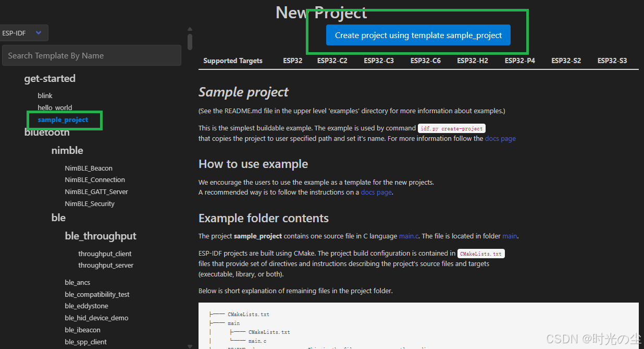This screenshot has width=644, height=349.
Task: Select the ble_eddystone template
Action: (87, 306)
